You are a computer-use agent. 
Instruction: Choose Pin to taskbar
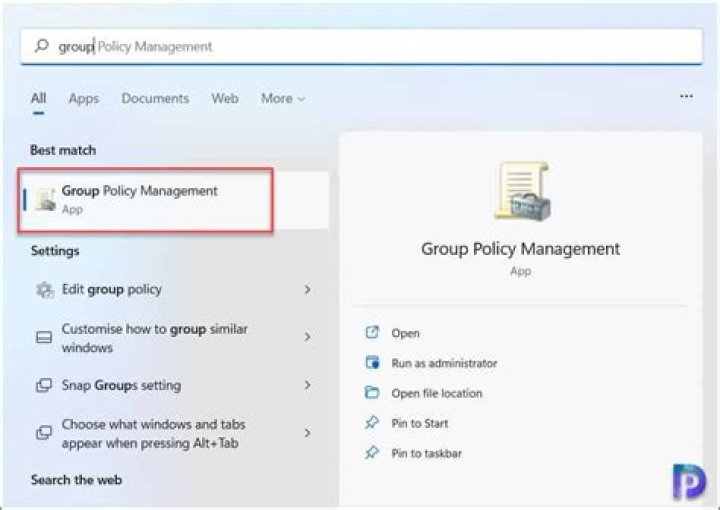426,454
